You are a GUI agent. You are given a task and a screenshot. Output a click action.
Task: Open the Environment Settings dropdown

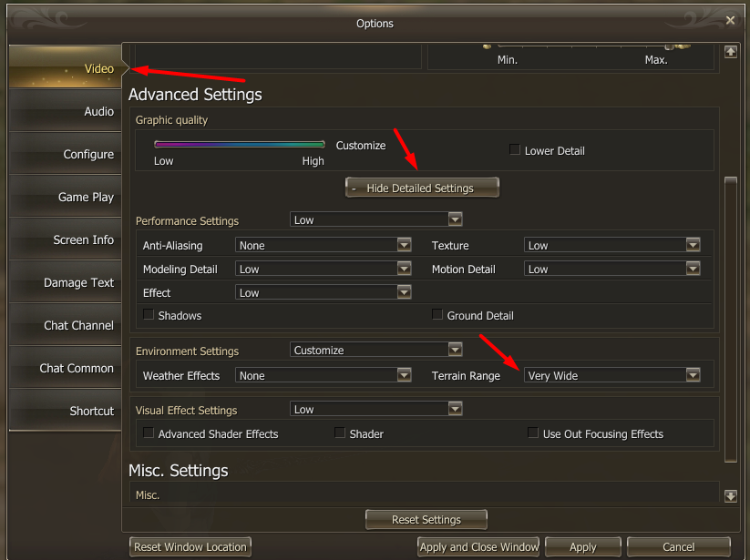pyautogui.click(x=376, y=350)
